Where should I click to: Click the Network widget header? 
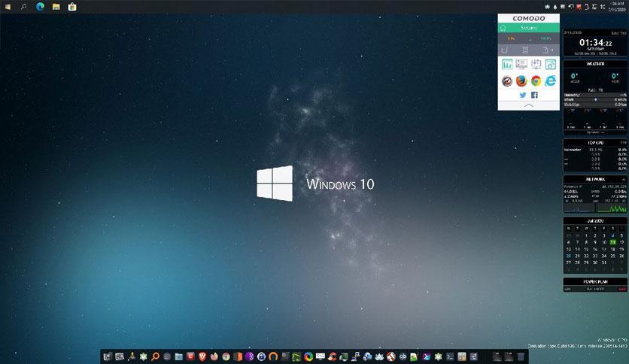click(595, 179)
